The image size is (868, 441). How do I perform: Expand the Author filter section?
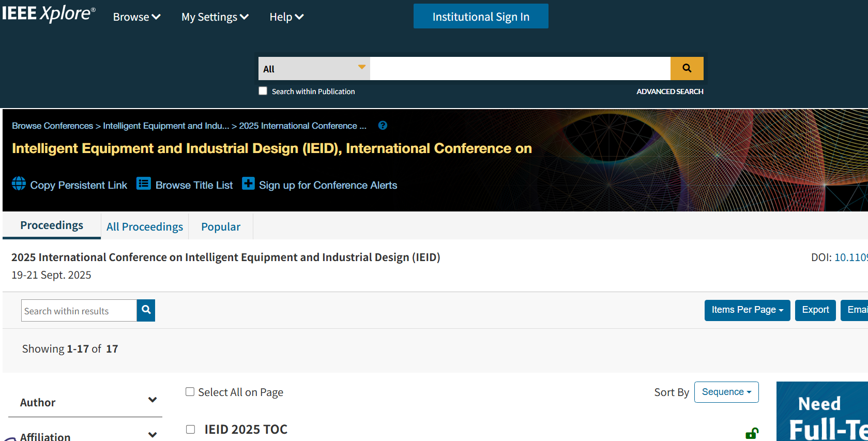click(85, 402)
